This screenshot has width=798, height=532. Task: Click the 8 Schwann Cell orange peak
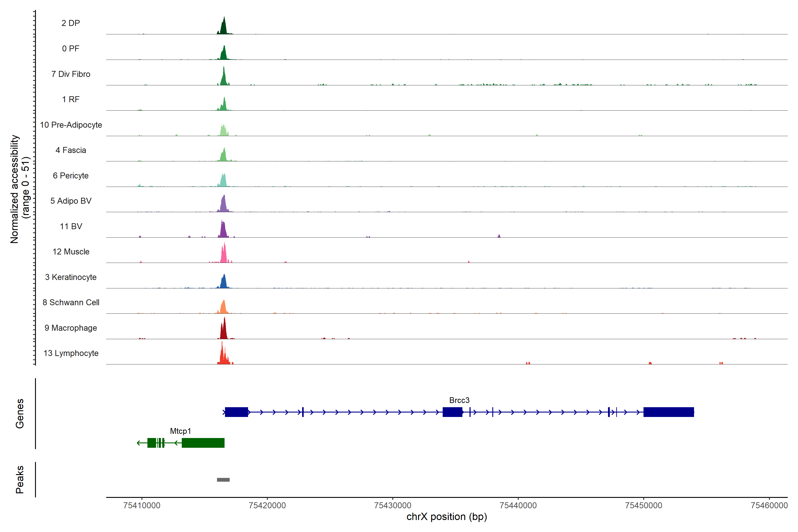pyautogui.click(x=223, y=308)
